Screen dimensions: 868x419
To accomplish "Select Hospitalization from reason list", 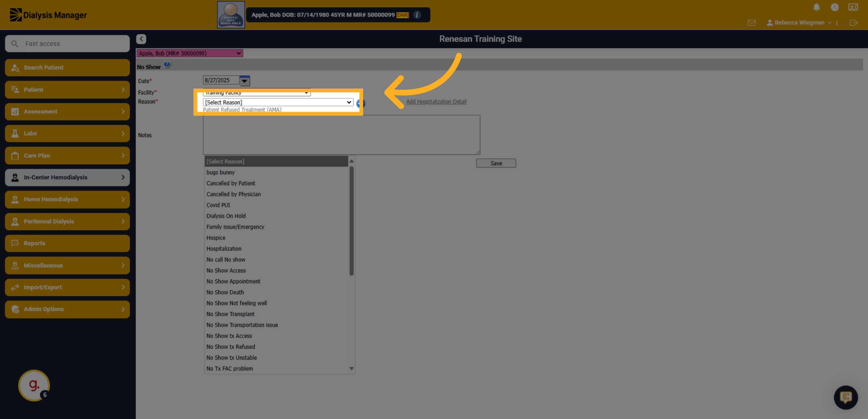I will pyautogui.click(x=276, y=249).
